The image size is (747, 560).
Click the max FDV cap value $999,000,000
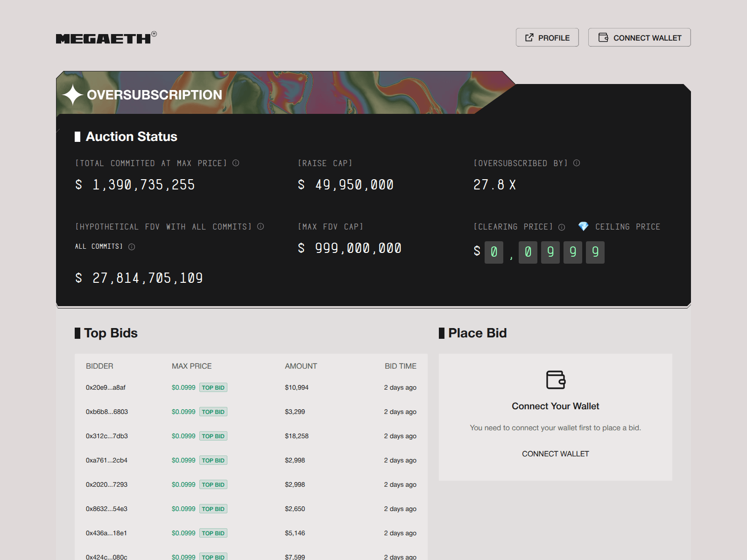coord(350,248)
